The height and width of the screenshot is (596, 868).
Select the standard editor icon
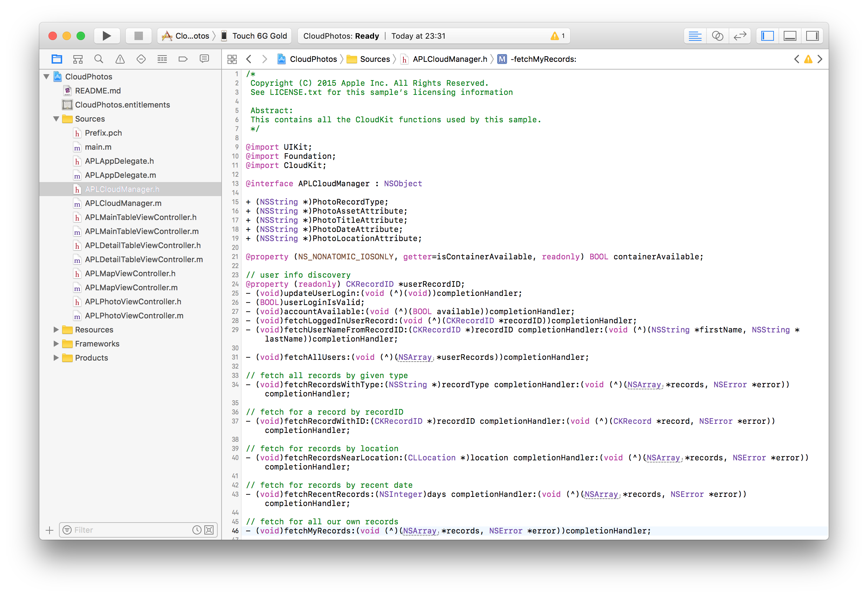point(695,36)
